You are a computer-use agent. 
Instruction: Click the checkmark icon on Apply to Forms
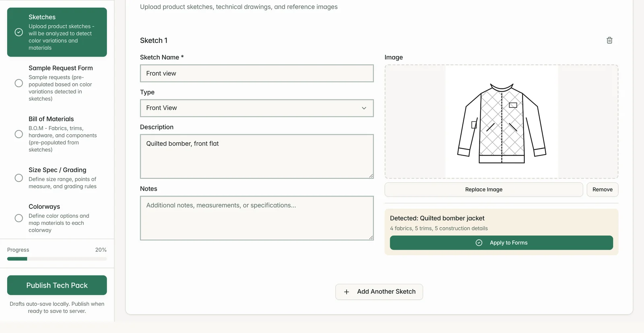point(479,243)
